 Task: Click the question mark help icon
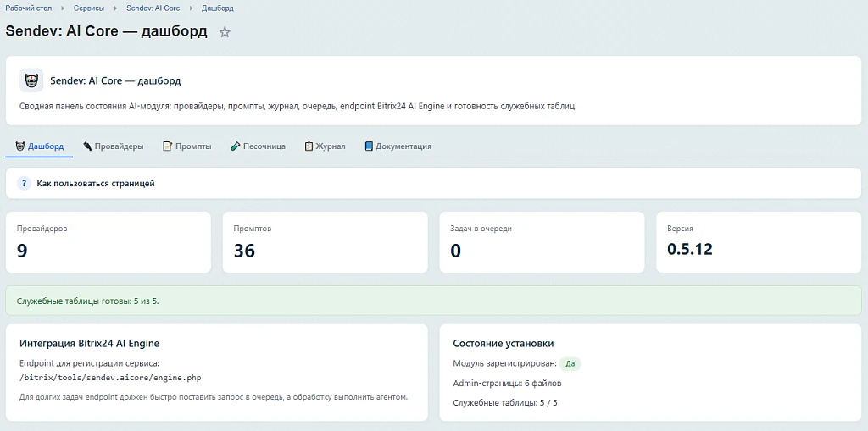tap(24, 183)
